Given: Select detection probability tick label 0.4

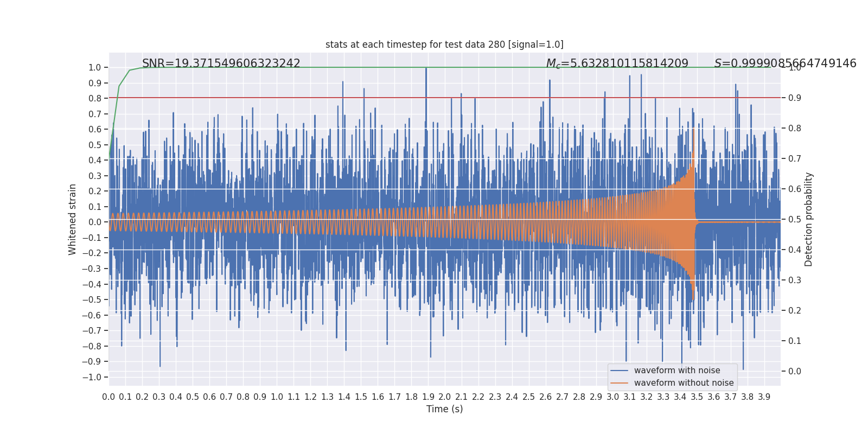Looking at the screenshot, I should (x=795, y=250).
